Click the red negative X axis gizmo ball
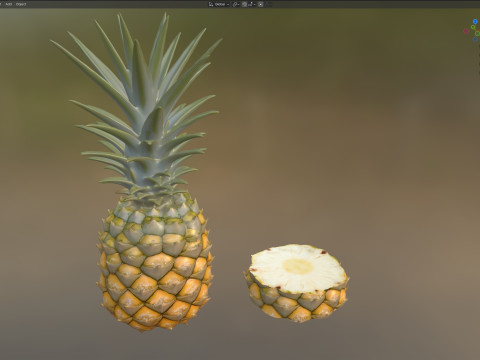 (x=466, y=31)
